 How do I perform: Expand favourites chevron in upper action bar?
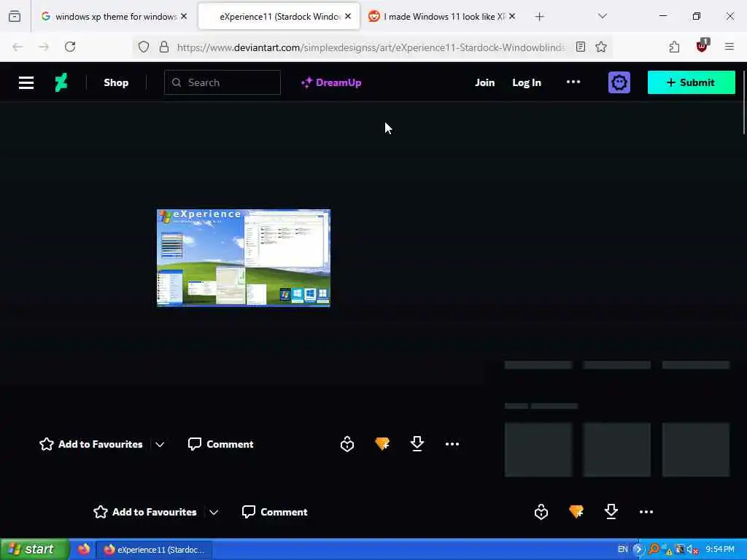point(160,444)
